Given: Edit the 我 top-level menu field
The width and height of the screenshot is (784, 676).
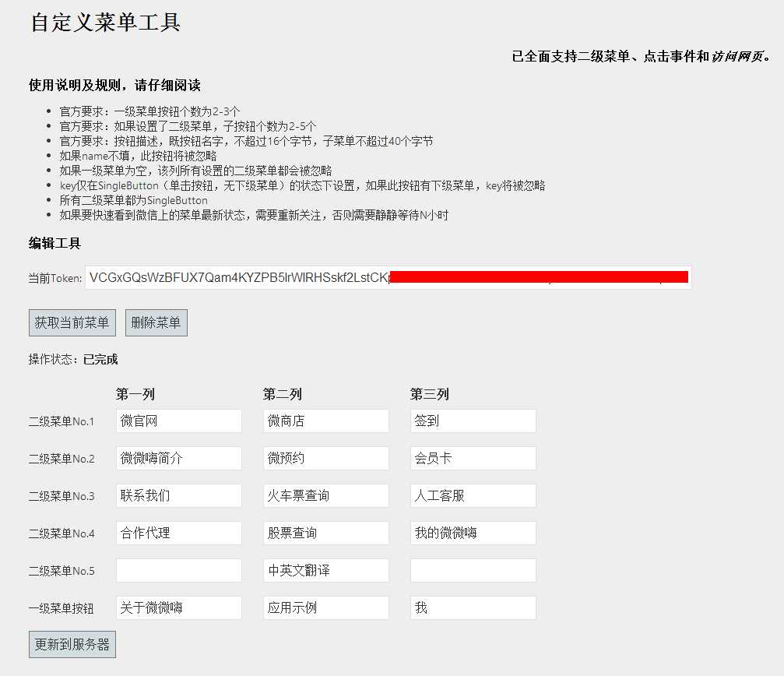Looking at the screenshot, I should (x=473, y=607).
